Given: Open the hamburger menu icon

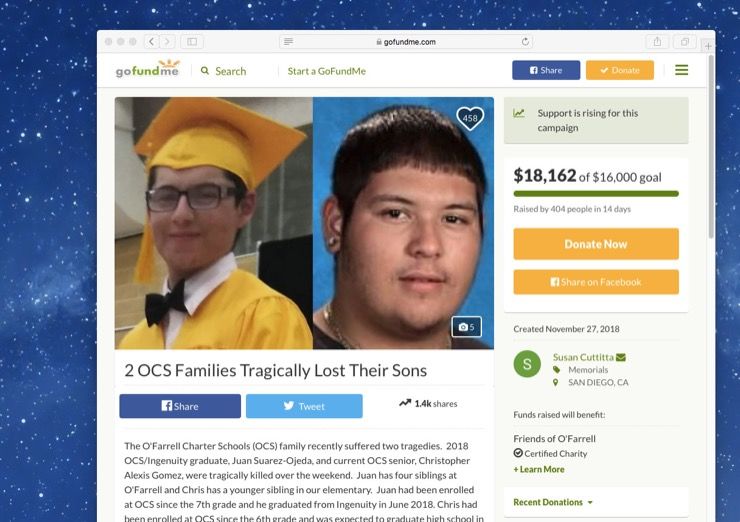Looking at the screenshot, I should (681, 70).
